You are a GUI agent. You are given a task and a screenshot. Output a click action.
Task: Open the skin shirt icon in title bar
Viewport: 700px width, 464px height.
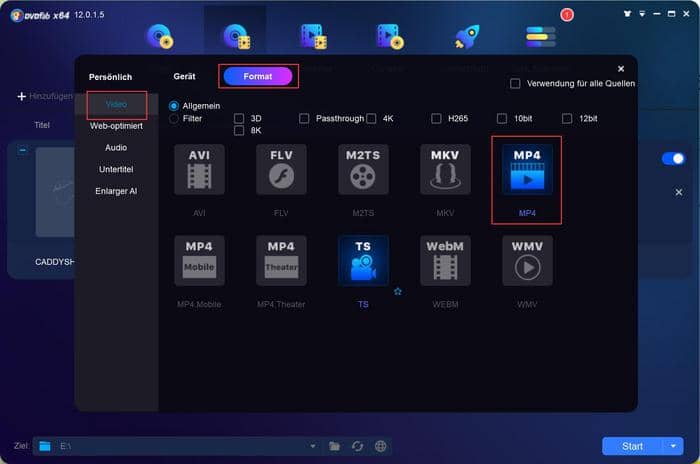point(627,14)
